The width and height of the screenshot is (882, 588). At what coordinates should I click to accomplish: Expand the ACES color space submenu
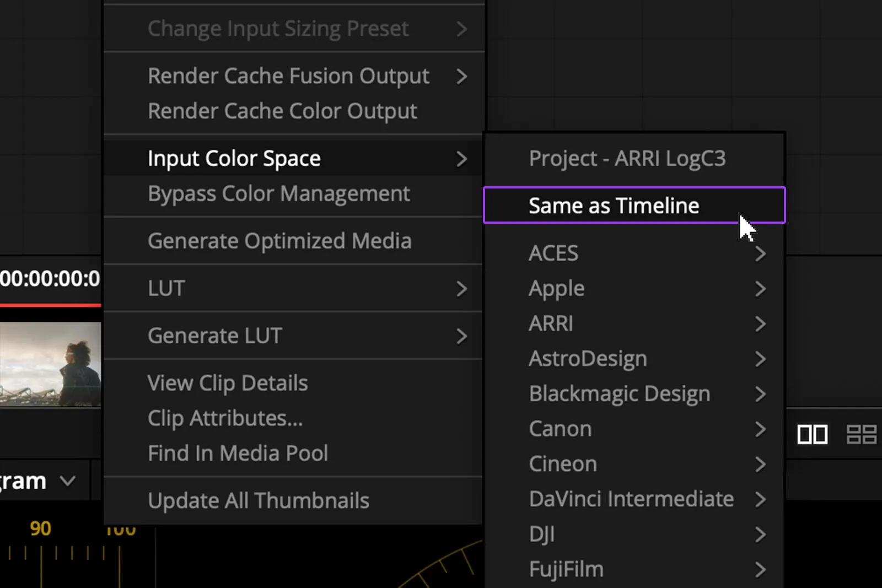tap(634, 253)
